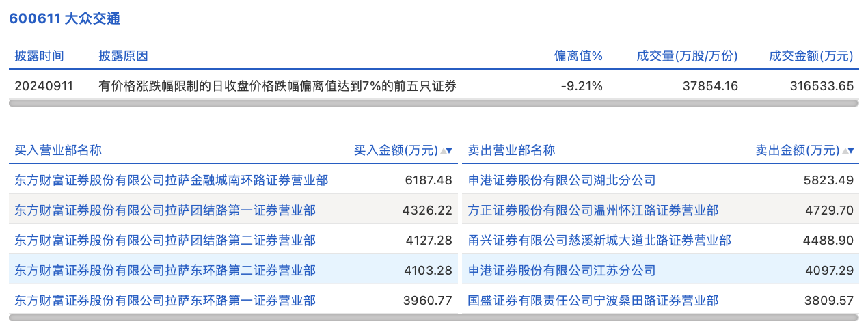Click the buy-side table bottom scrollbar

coord(232,318)
